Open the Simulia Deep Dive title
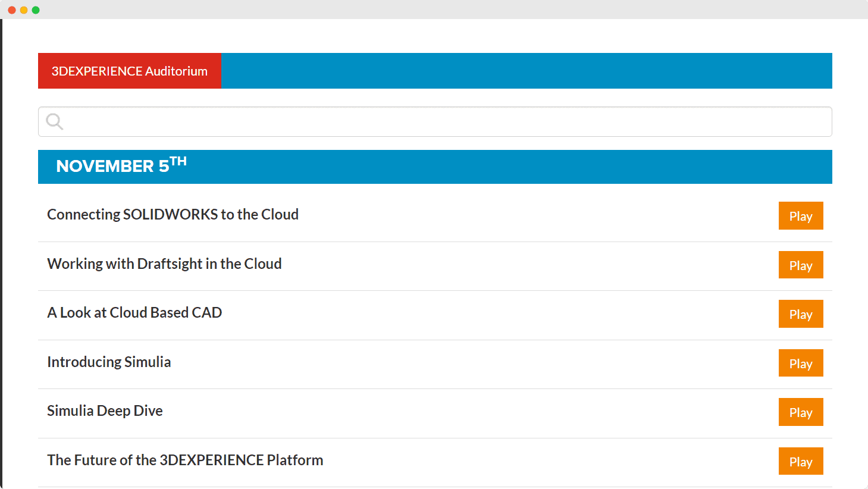This screenshot has width=868, height=489. point(105,410)
